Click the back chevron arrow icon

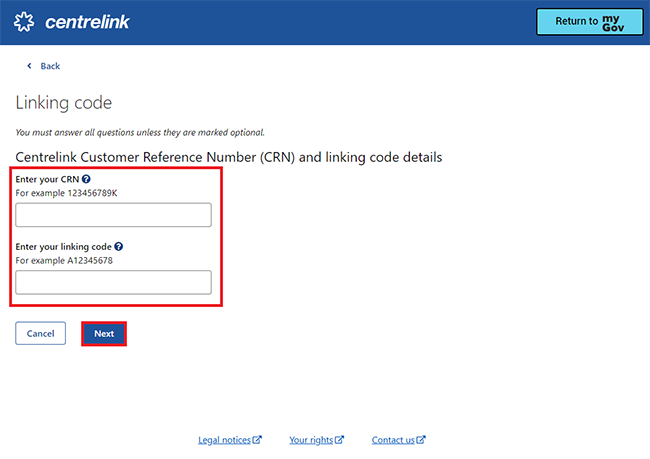[x=29, y=66]
